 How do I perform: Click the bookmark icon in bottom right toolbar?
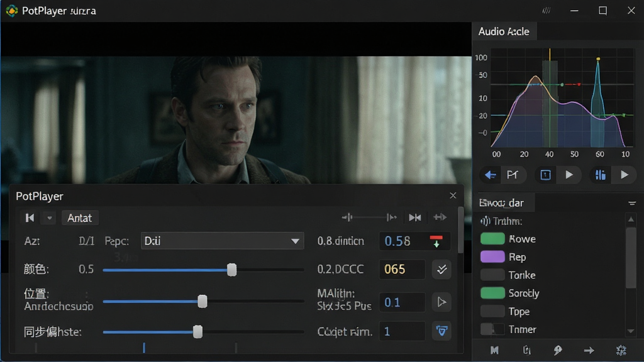pyautogui.click(x=494, y=350)
